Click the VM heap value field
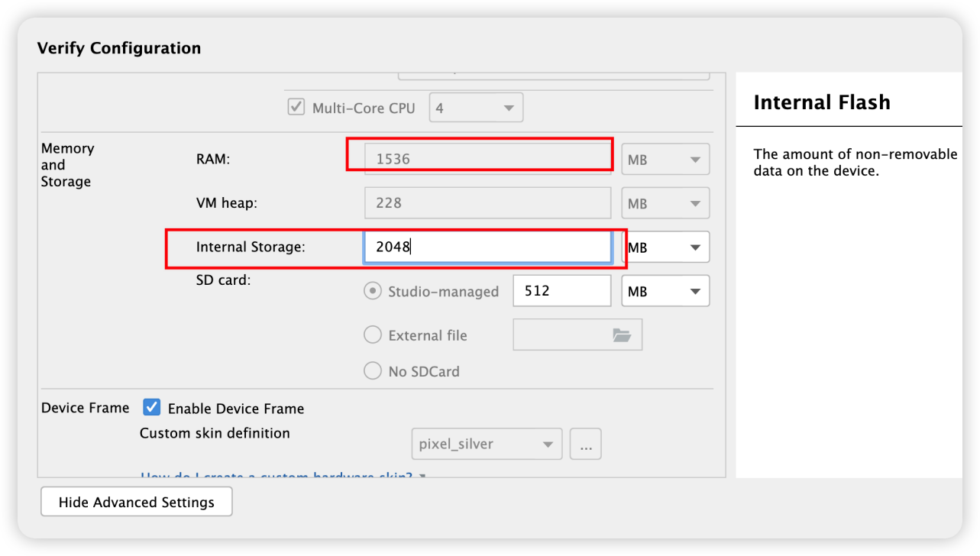Image resolution: width=980 pixels, height=556 pixels. pyautogui.click(x=487, y=203)
